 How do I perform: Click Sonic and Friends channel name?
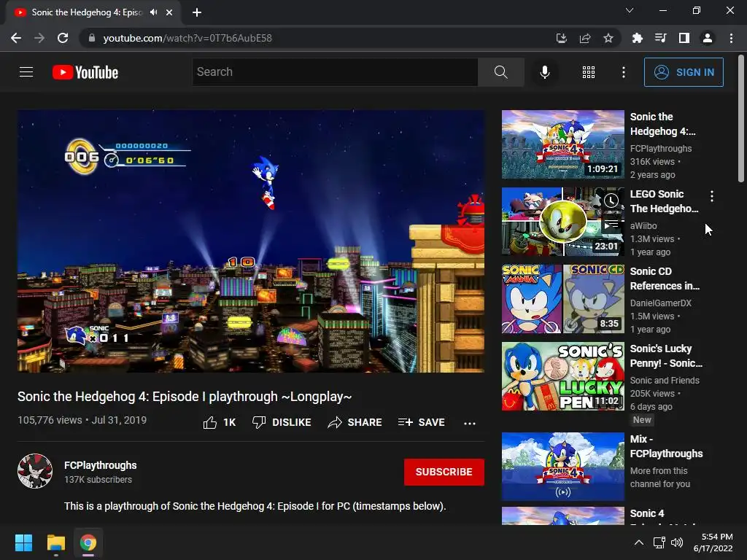[665, 380]
